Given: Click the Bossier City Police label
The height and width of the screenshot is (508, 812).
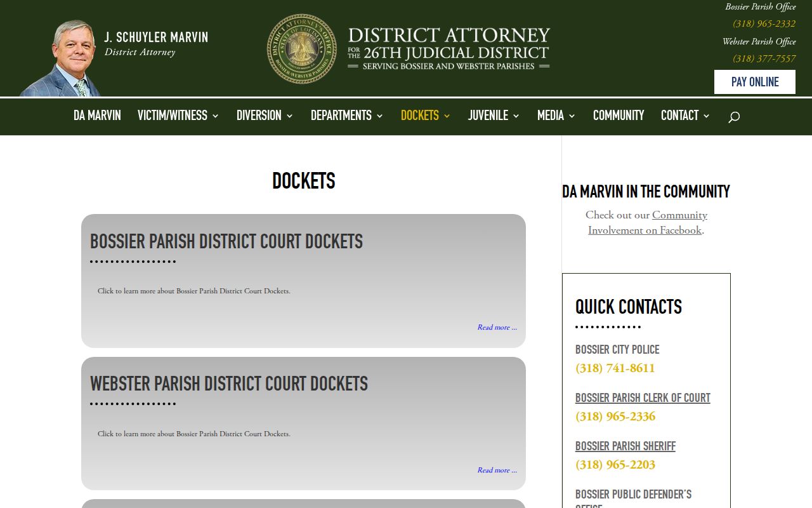Looking at the screenshot, I should pyautogui.click(x=617, y=350).
